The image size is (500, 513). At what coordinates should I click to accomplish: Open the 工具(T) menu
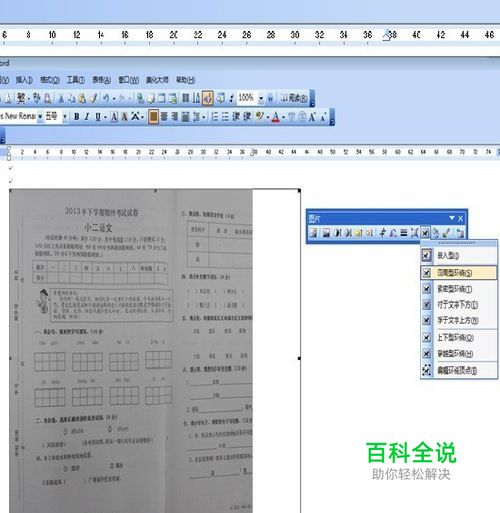point(76,80)
